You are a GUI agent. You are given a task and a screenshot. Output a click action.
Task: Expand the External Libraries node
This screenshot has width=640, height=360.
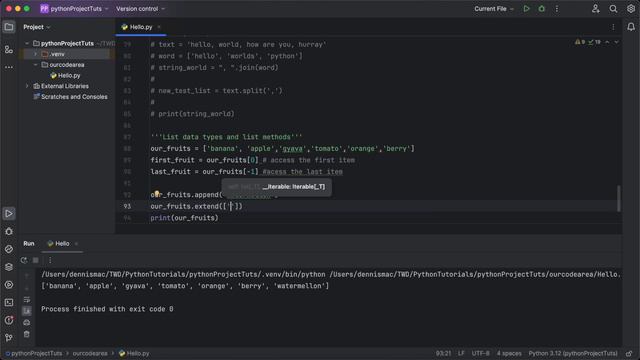[27, 86]
